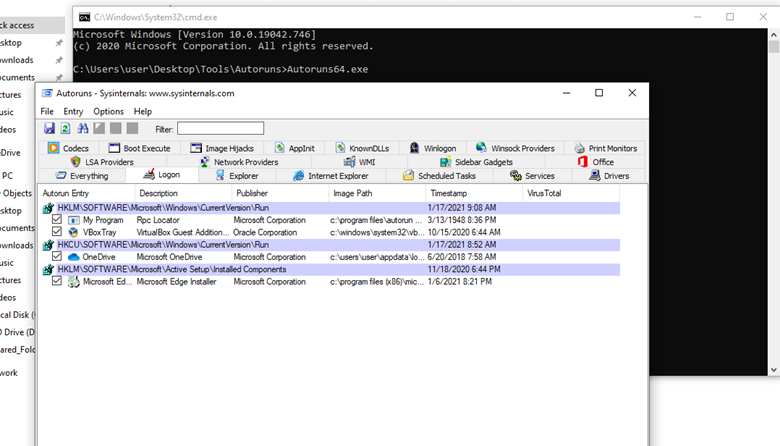Open the Drivers tab
Image resolution: width=780 pixels, height=446 pixels.
609,176
